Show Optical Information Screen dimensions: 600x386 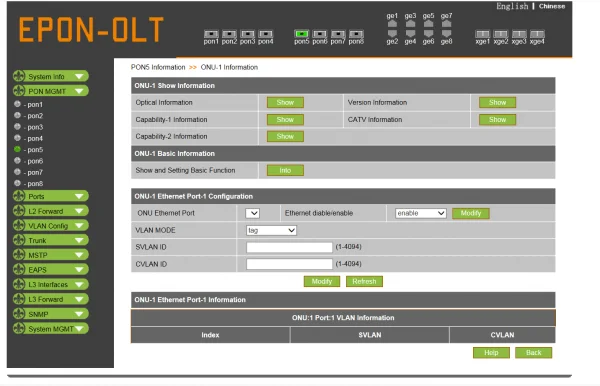pos(285,103)
